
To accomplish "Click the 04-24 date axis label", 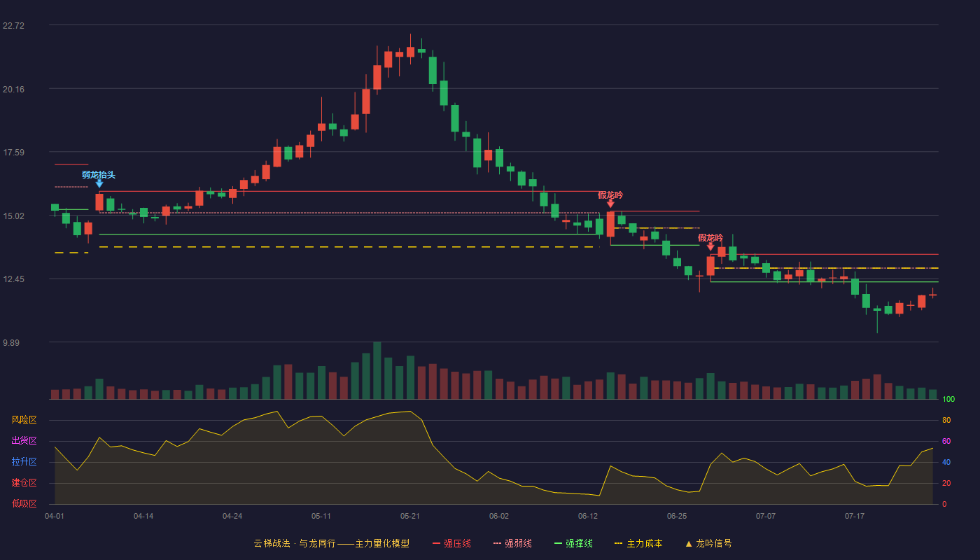I will coord(232,516).
